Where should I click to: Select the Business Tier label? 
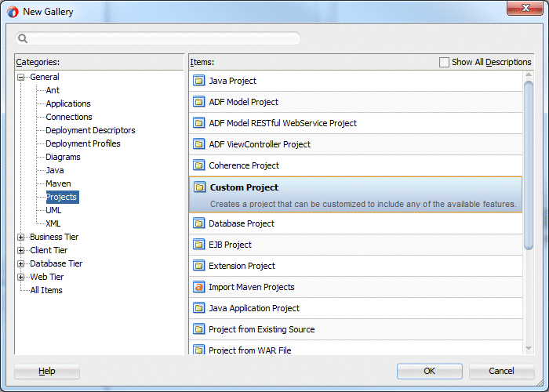pyautogui.click(x=54, y=237)
